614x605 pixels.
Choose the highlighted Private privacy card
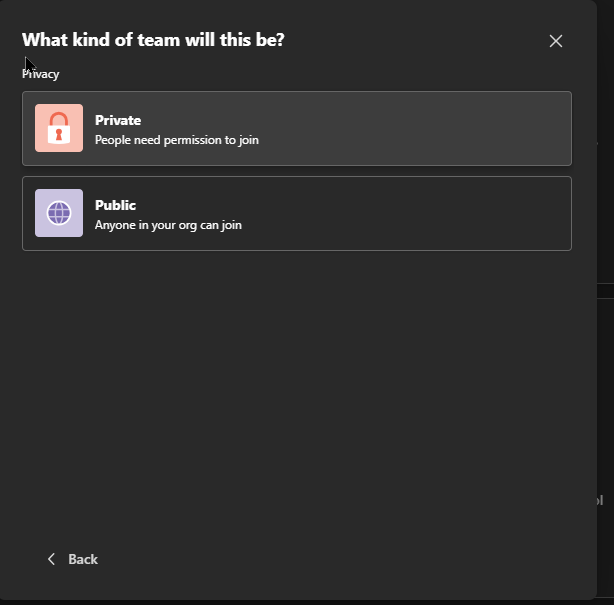[x=297, y=128]
